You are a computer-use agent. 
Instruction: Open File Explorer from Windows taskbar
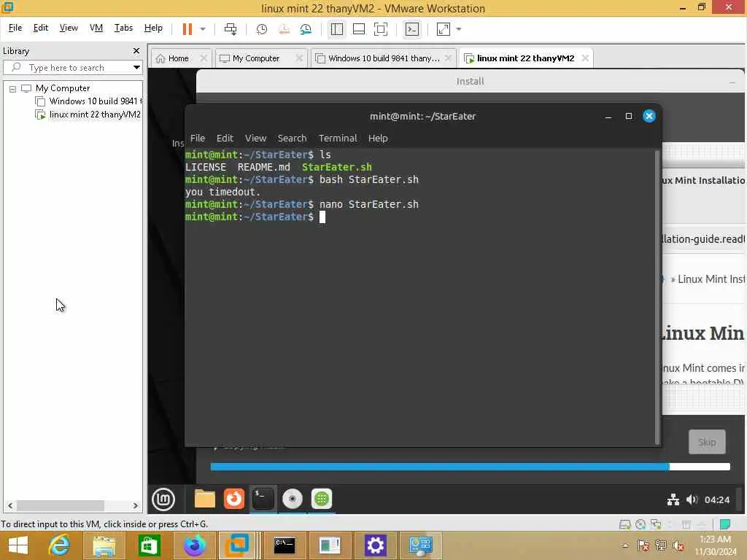click(104, 545)
